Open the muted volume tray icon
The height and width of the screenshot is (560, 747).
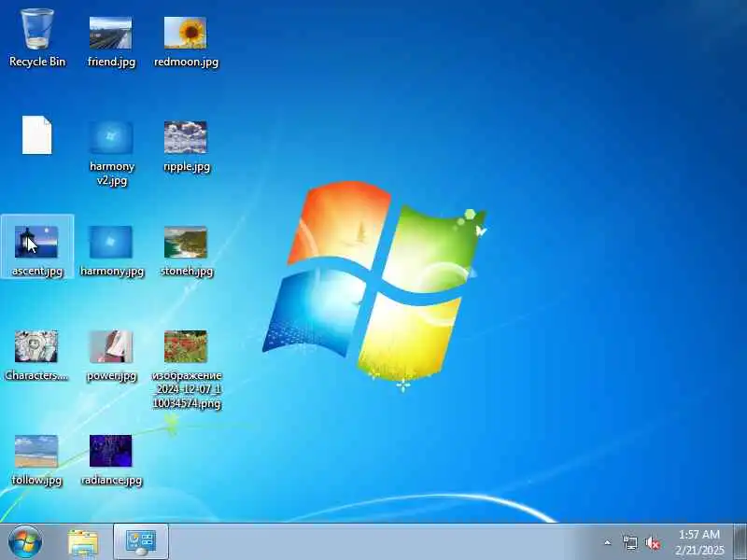(653, 543)
